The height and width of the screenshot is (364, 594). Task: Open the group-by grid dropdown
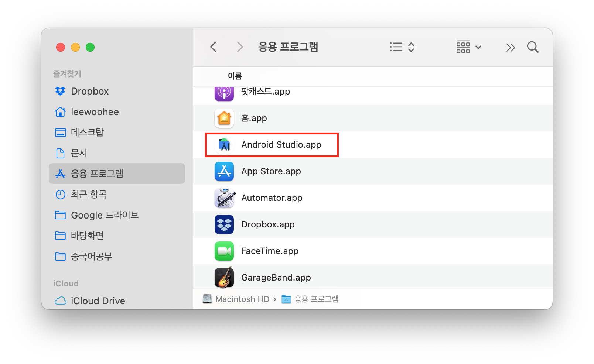click(469, 47)
